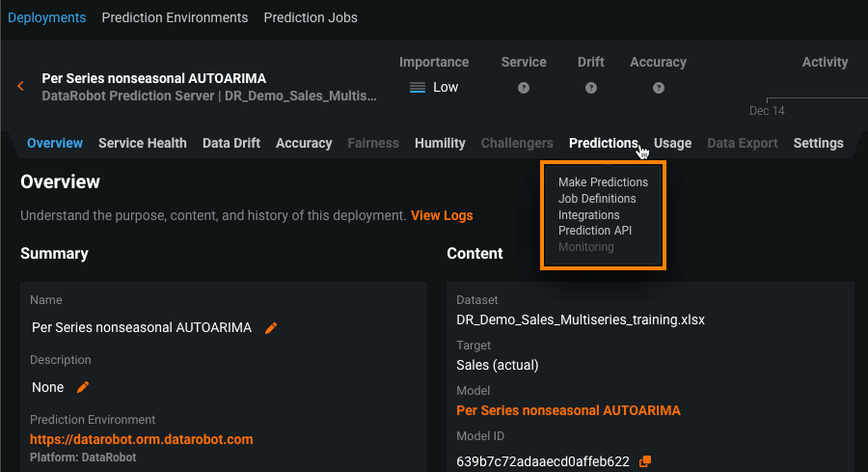Open Per Series nonseasonal AUTOARIMA model link
The height and width of the screenshot is (472, 868).
pyautogui.click(x=568, y=410)
